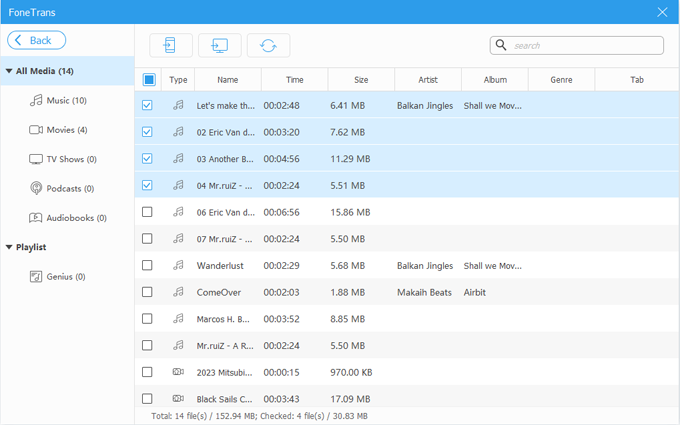The width and height of the screenshot is (680, 425).
Task: Open Music category in sidebar
Action: click(x=66, y=100)
